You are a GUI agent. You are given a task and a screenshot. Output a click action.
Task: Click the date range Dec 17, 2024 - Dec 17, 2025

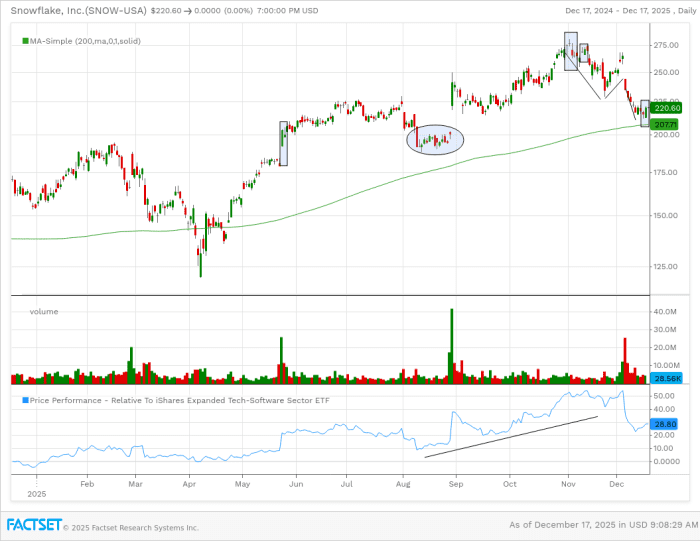(617, 11)
